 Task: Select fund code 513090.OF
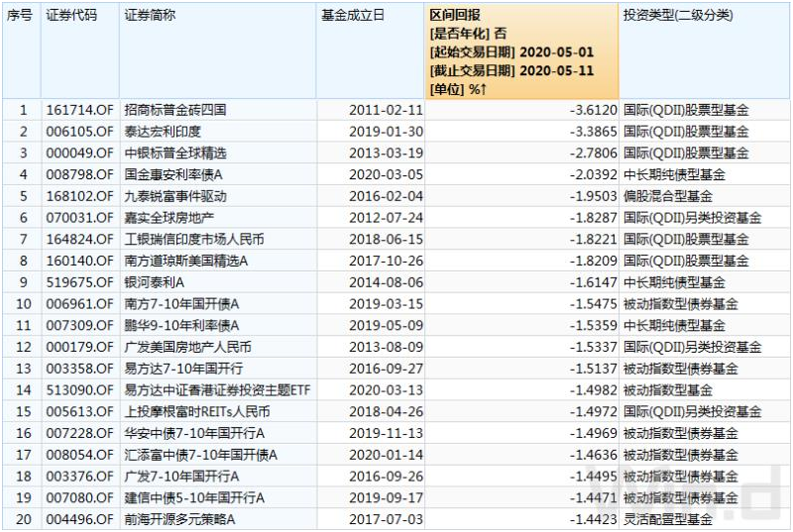[x=80, y=390]
